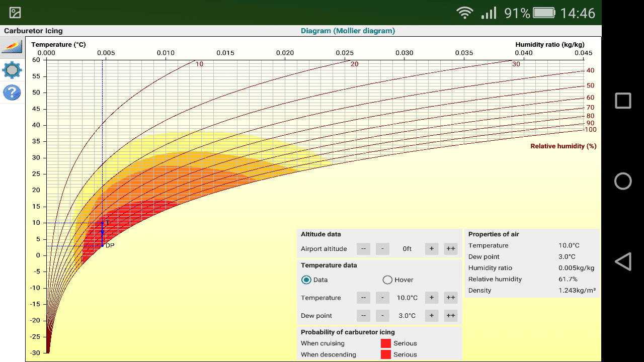This screenshot has width=644, height=362.
Task: Click the Diagram (Mollier diagram) title
Action: pos(348,31)
